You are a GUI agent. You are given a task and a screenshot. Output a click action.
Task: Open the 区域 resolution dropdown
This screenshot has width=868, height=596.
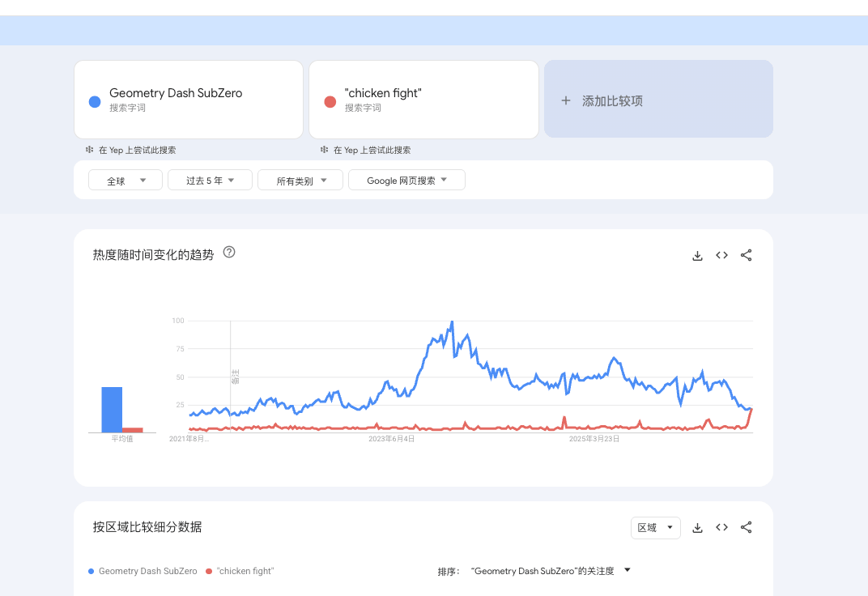655,528
